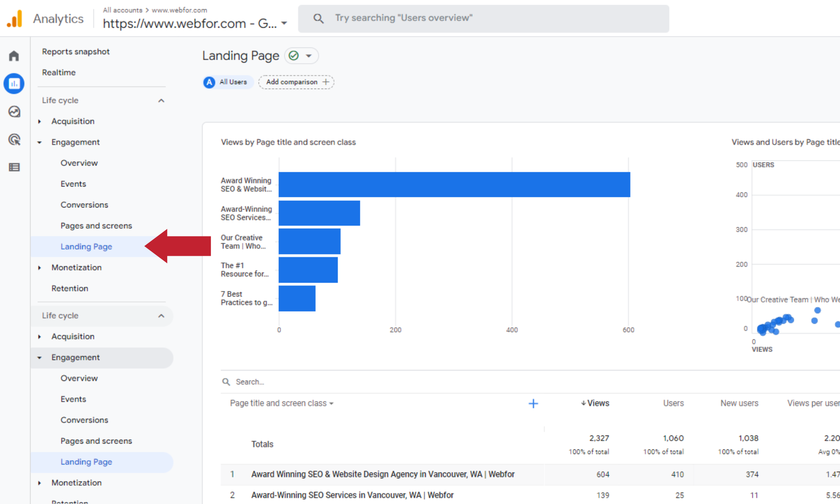Select the Reports icon in left rail
840x504 pixels.
14,84
